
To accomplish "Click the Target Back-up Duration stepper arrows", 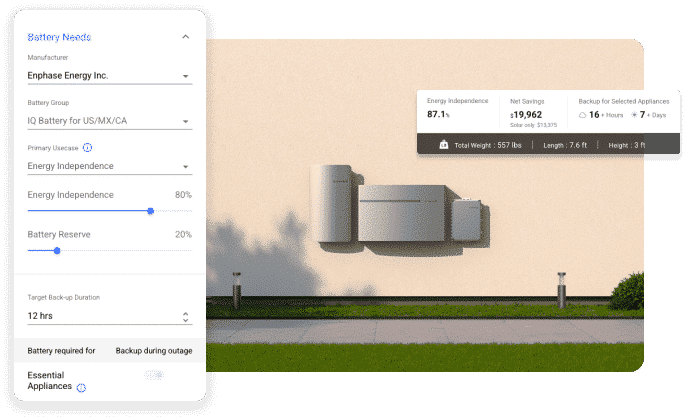I will point(186,316).
